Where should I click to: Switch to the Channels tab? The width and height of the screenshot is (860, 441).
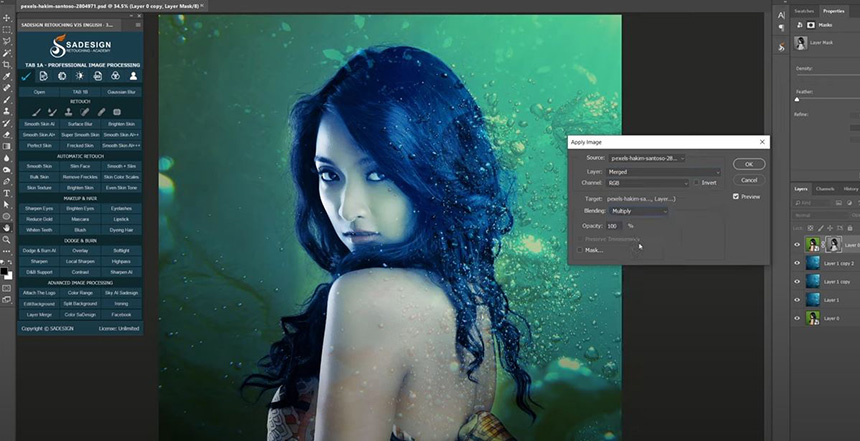tap(825, 188)
